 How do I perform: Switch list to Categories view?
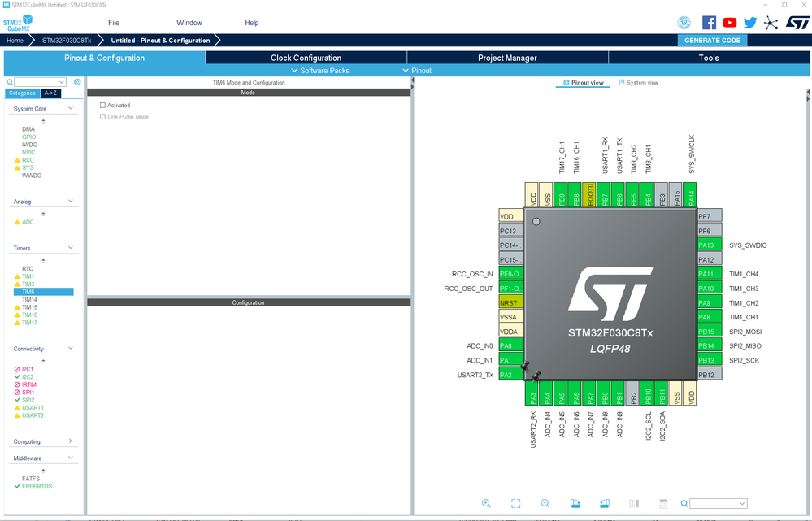(x=22, y=93)
